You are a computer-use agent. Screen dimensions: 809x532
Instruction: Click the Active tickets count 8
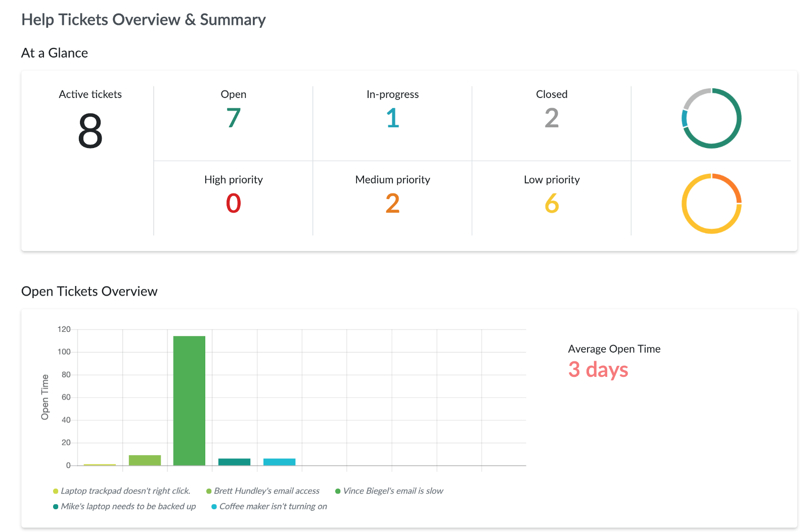[90, 131]
